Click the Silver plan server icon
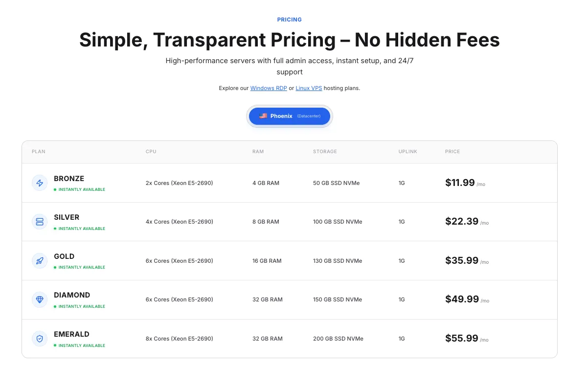 40,222
